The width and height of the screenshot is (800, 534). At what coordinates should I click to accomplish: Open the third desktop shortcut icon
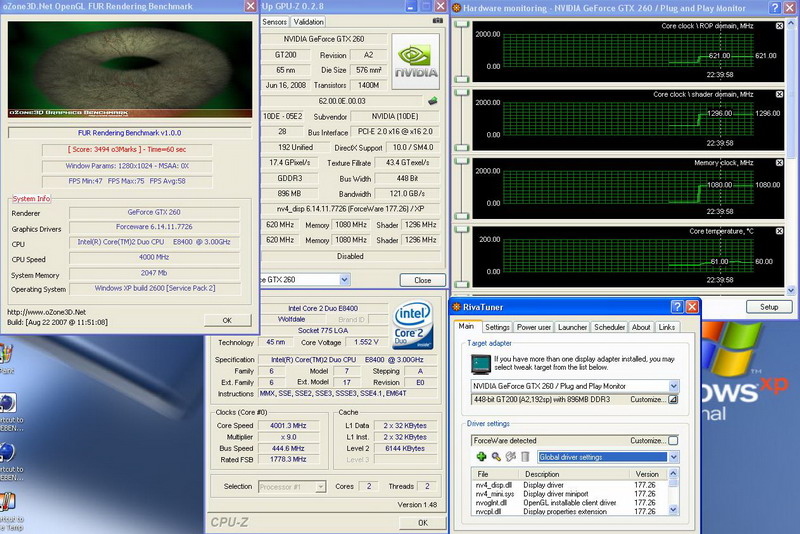(7, 452)
